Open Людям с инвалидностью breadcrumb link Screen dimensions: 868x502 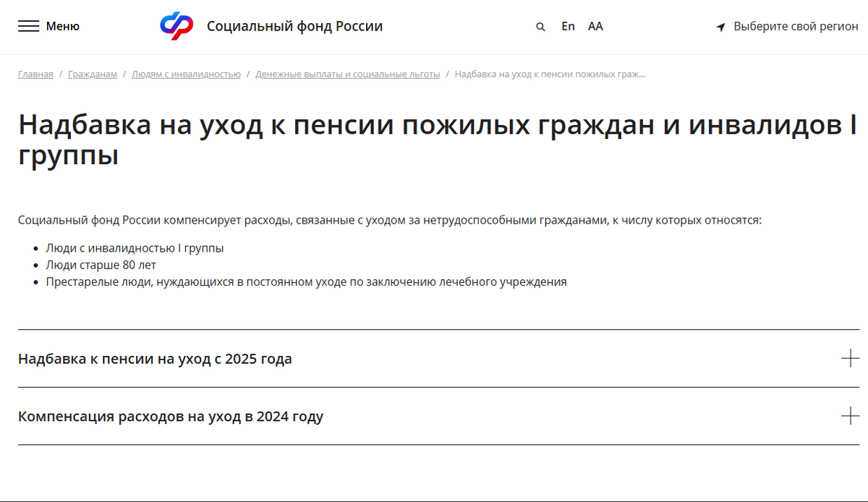click(x=186, y=75)
